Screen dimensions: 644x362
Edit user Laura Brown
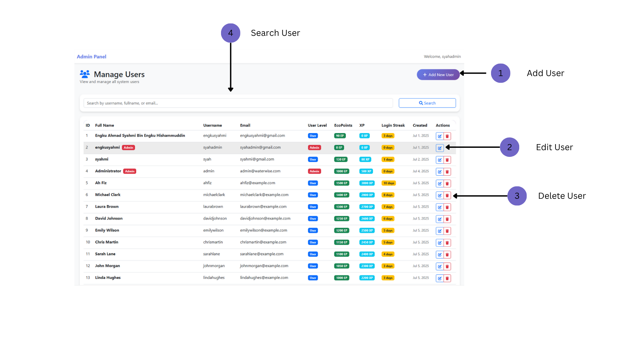pyautogui.click(x=439, y=207)
